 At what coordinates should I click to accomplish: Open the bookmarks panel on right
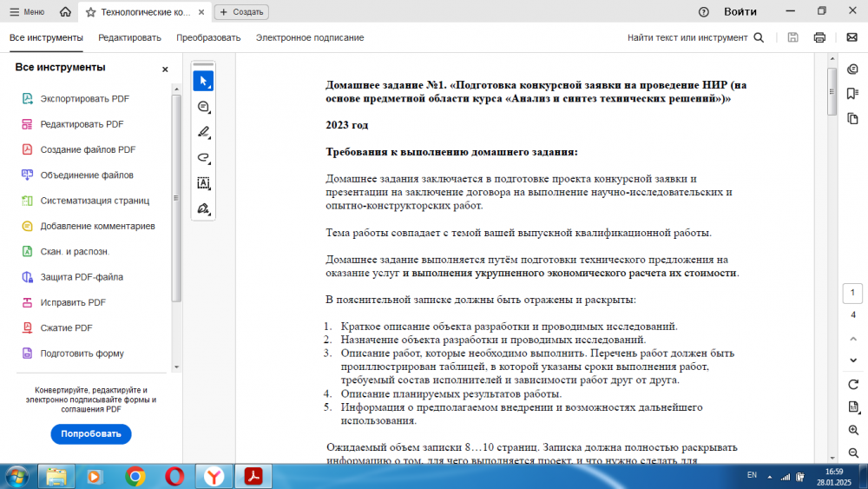(x=853, y=93)
